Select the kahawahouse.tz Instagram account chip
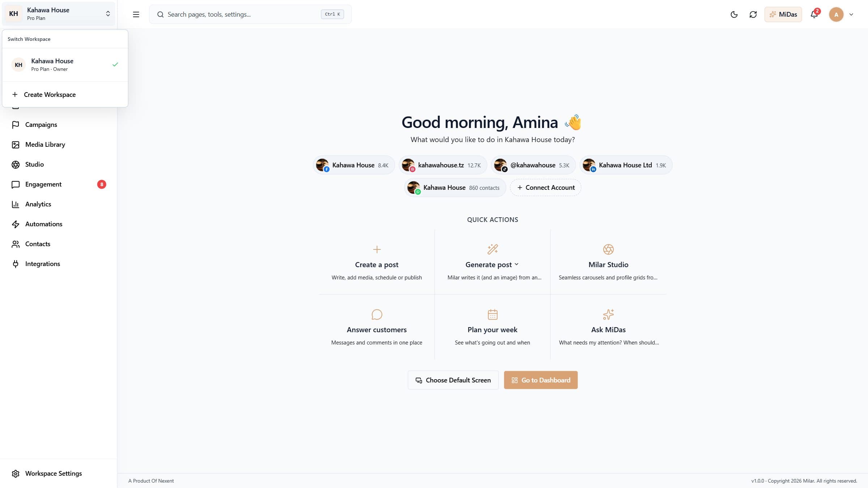This screenshot has height=488, width=868. [443, 165]
